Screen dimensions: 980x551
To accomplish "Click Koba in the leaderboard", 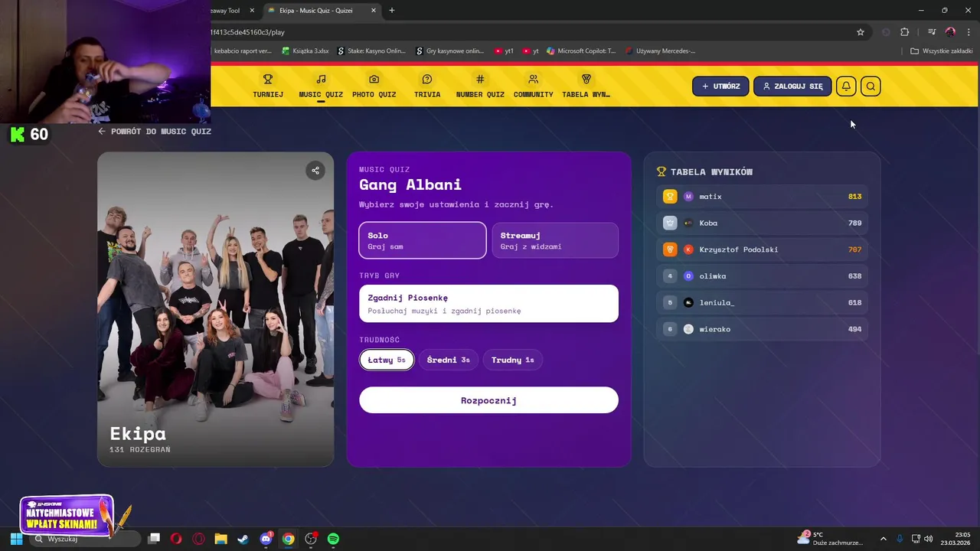I will point(708,223).
